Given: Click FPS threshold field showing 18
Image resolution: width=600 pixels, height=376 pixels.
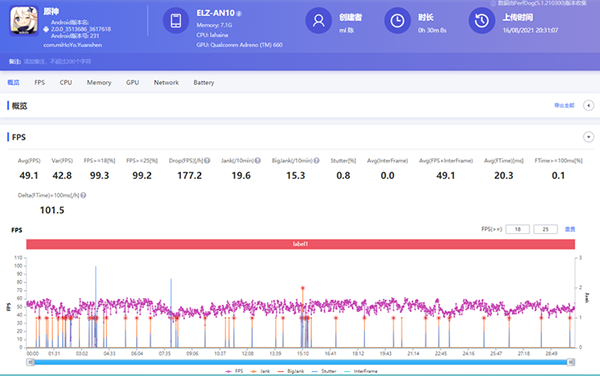Looking at the screenshot, I should coord(517,229).
